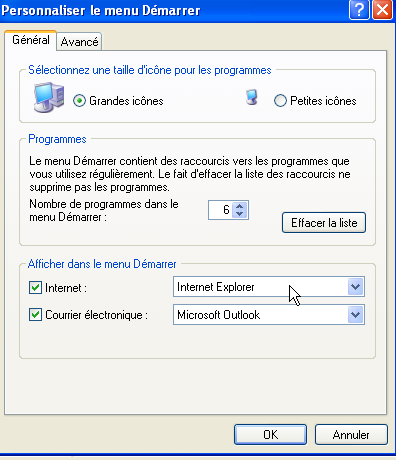This screenshot has height=460, width=396.
Task: Decrease program count with down arrow
Action: (240, 214)
